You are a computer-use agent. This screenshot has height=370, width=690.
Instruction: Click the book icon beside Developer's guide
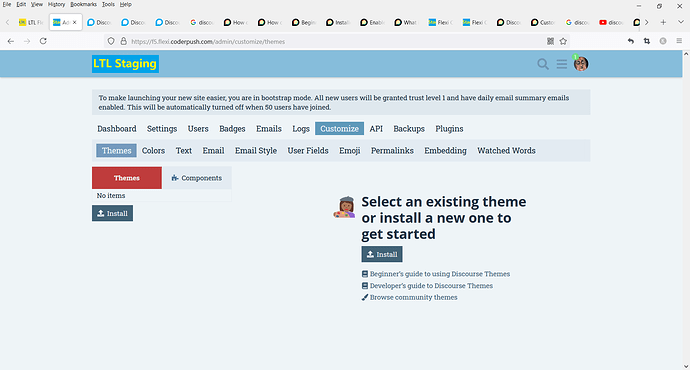tap(365, 286)
